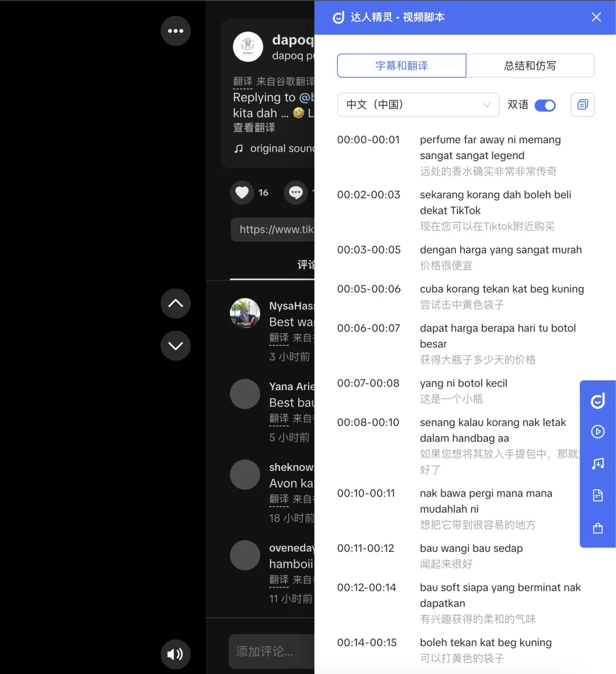The height and width of the screenshot is (674, 616).
Task: Mute the video with speaker icon
Action: [x=175, y=654]
